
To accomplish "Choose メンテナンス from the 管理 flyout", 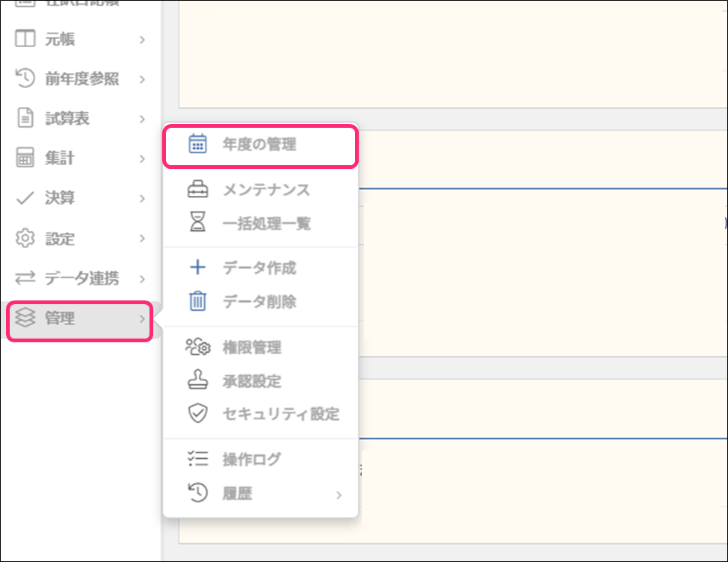I will [x=265, y=190].
